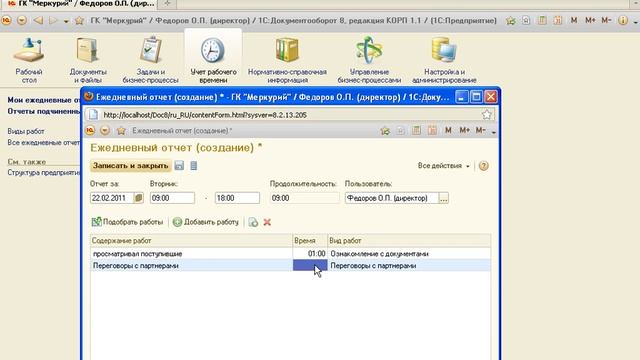The height and width of the screenshot is (360, 640).
Task: Expand history dropdown arrow in main toolbar
Action: pos(66,21)
